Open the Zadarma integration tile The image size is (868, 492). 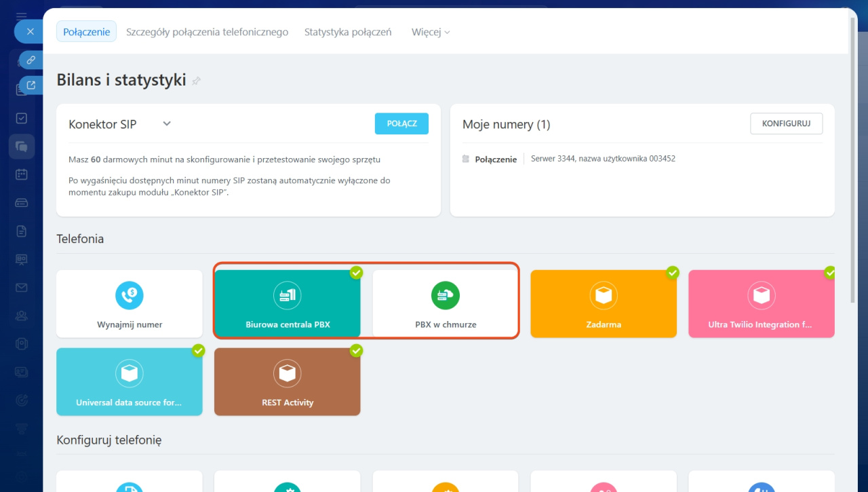coord(603,303)
